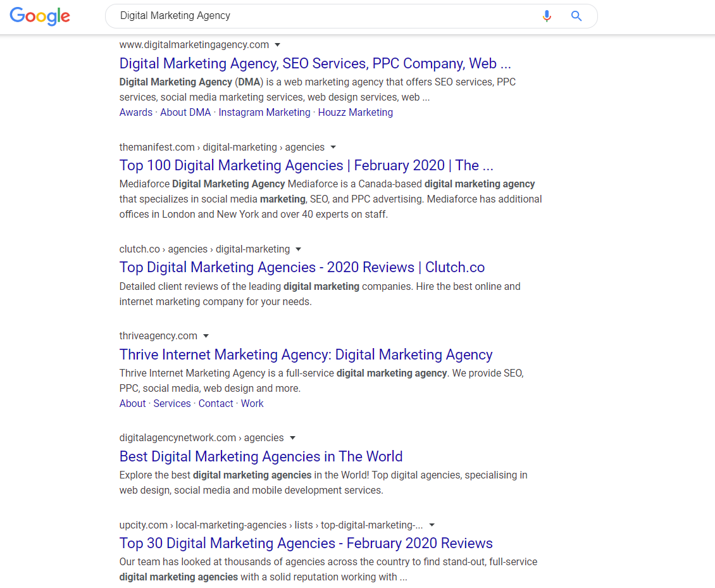Open the dropdown next to digitalagencynetwork.com agencies
This screenshot has width=715, height=588.
pyautogui.click(x=292, y=437)
